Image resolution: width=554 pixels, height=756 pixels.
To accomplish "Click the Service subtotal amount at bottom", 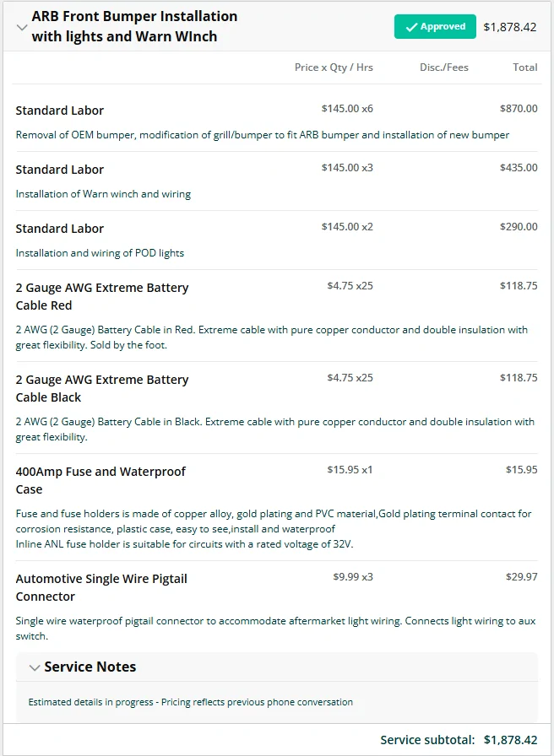I will tap(511, 740).
